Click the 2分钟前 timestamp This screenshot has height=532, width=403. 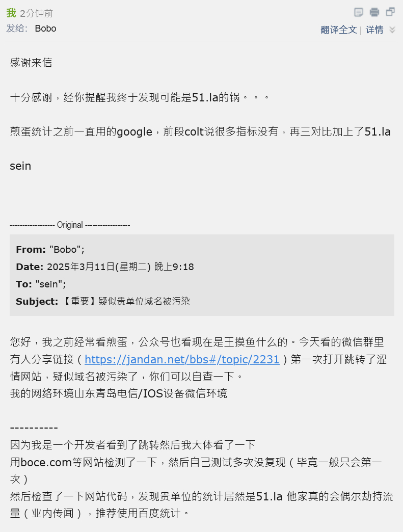point(37,13)
